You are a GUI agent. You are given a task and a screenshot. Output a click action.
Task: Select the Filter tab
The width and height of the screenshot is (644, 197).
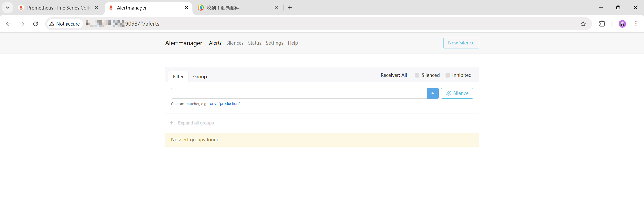pyautogui.click(x=178, y=77)
